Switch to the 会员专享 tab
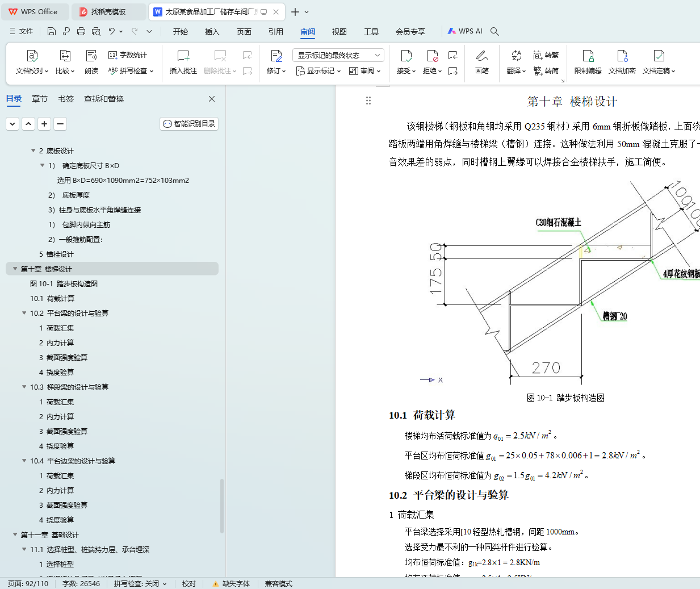The image size is (700, 589). 410,32
